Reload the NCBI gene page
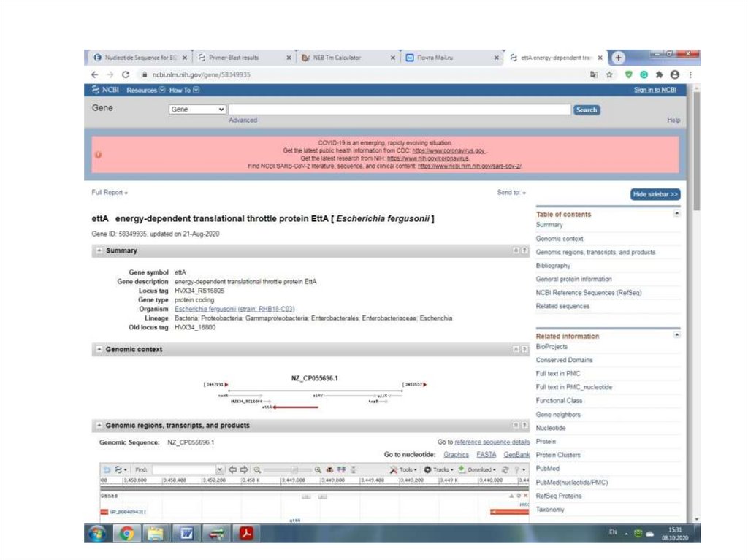 click(x=126, y=74)
